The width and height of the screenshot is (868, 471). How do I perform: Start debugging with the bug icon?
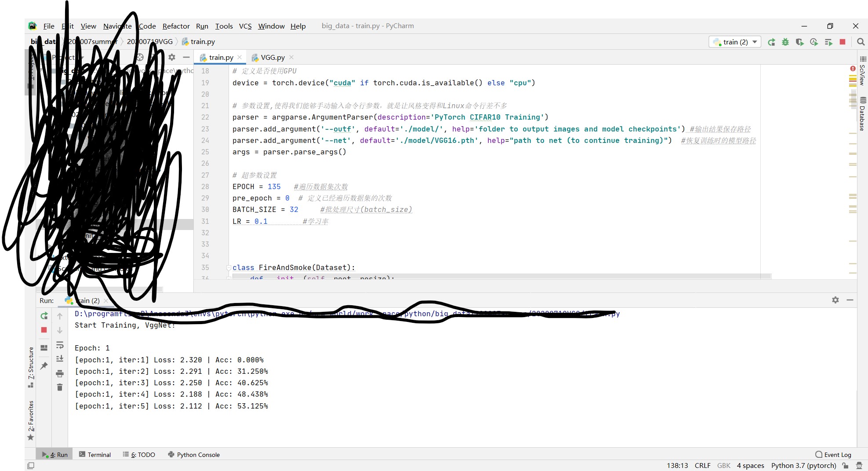[x=785, y=42]
